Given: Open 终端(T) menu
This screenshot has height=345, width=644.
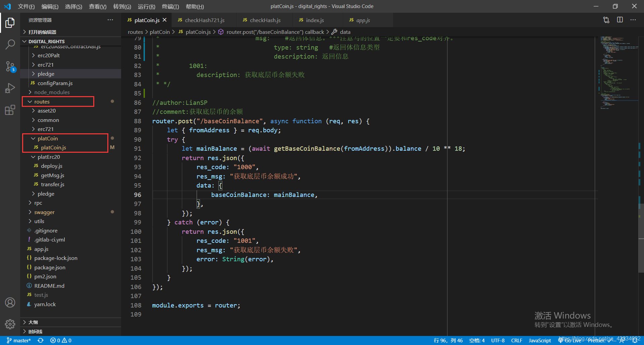Looking at the screenshot, I should pos(170,6).
